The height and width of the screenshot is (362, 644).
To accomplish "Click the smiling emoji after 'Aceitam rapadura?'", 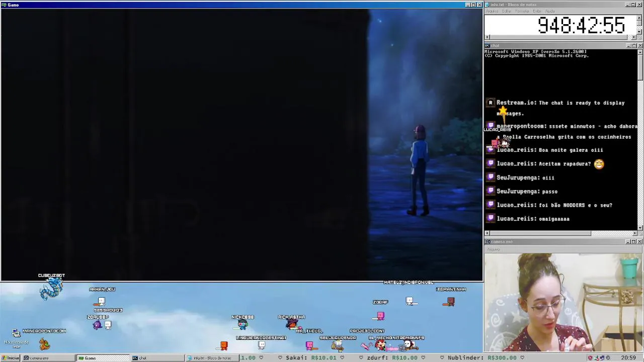I will 599,164.
